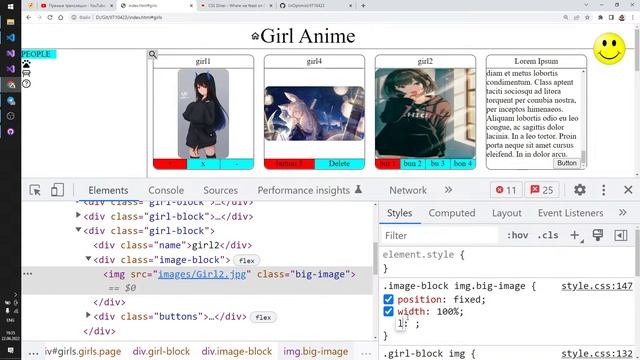This screenshot has height=360, width=640.
Task: Select img.big-image in the breadcrumb bar
Action: click(316, 351)
